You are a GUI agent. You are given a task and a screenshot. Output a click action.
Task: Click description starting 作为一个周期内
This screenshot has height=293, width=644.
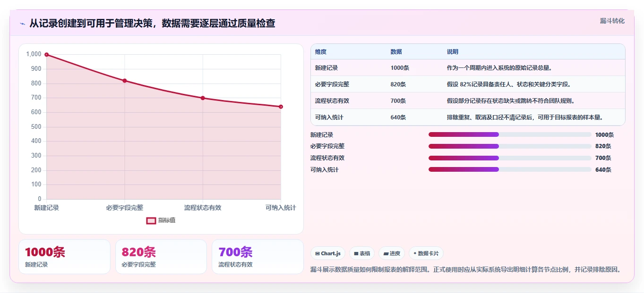[499, 68]
